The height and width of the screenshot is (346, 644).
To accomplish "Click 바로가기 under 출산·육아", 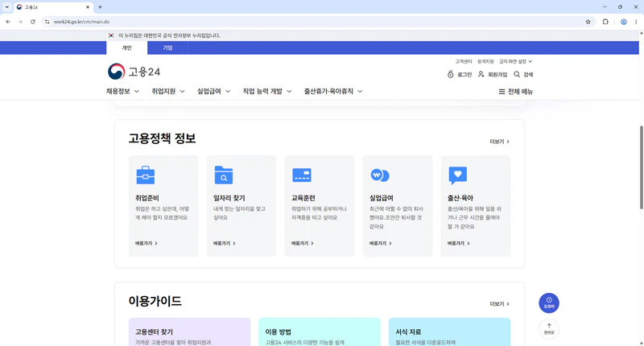I will pos(458,243).
